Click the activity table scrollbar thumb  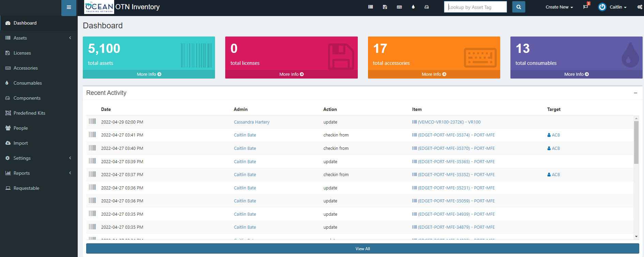point(636,142)
